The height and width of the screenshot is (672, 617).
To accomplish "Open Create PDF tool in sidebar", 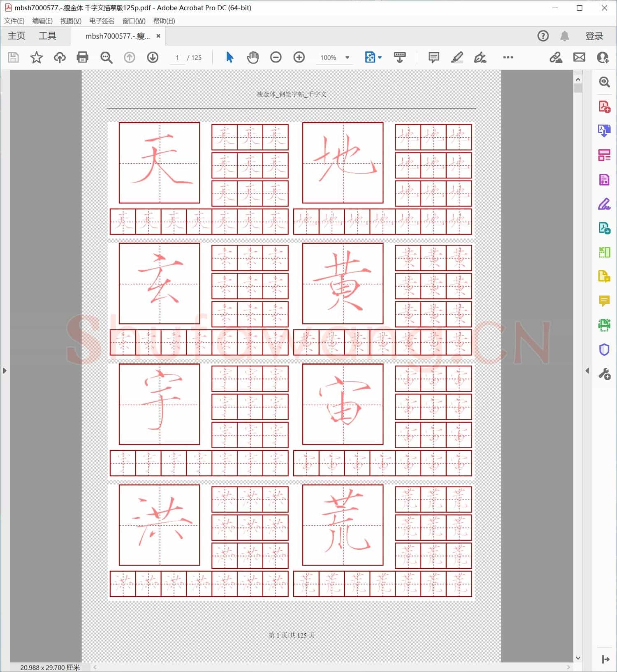I will [604, 107].
